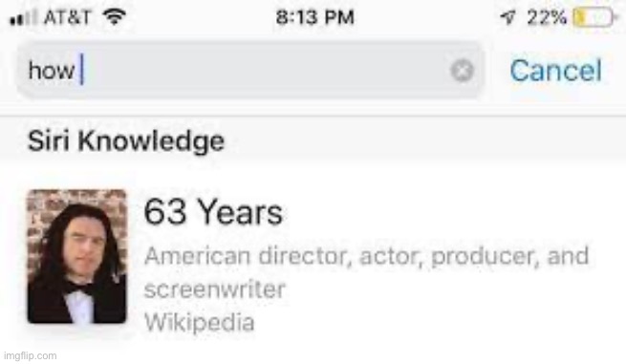The height and width of the screenshot is (364, 626).
Task: Select the Siri Knowledge section header
Action: point(126,140)
